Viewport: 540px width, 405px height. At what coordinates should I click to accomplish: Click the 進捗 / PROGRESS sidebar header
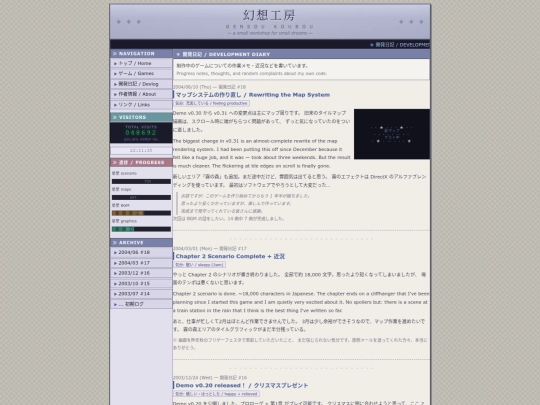[141, 162]
